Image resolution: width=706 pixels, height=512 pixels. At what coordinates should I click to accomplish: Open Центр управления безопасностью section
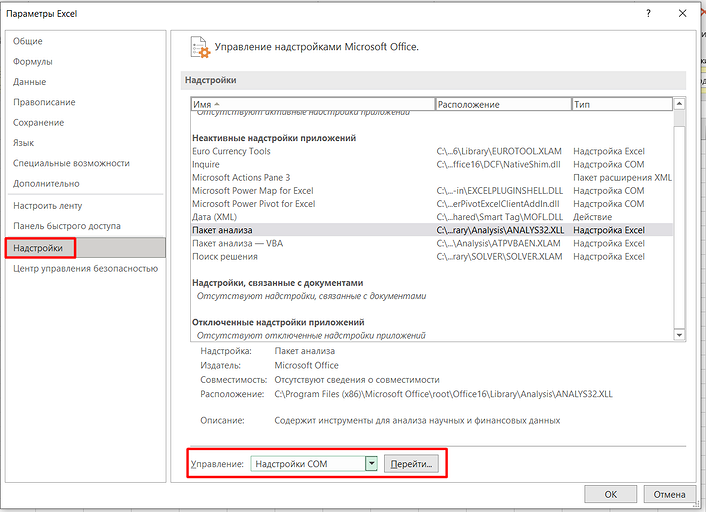tap(85, 268)
